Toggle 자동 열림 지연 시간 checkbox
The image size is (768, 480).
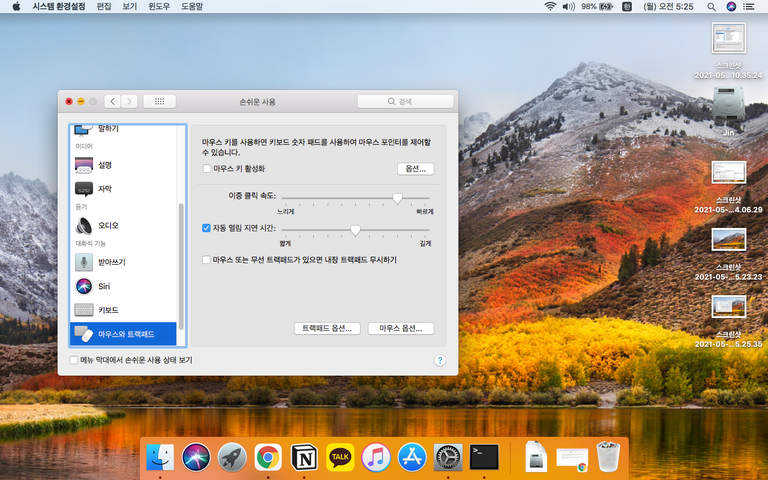point(206,228)
